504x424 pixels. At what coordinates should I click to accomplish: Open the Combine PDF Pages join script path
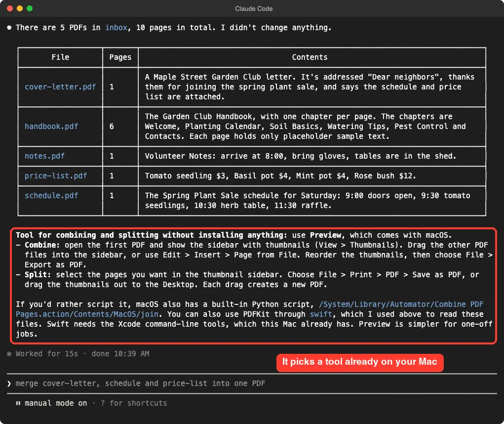(x=249, y=309)
